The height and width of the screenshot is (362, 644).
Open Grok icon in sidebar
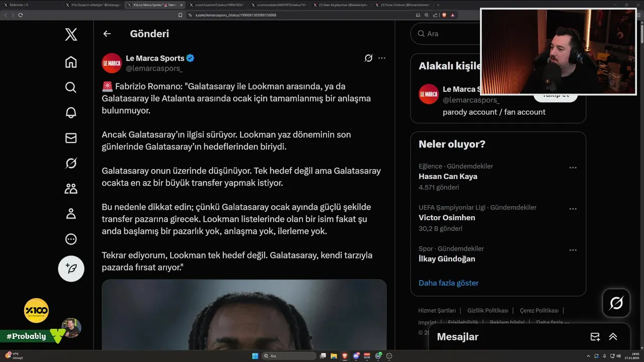pos(71,163)
